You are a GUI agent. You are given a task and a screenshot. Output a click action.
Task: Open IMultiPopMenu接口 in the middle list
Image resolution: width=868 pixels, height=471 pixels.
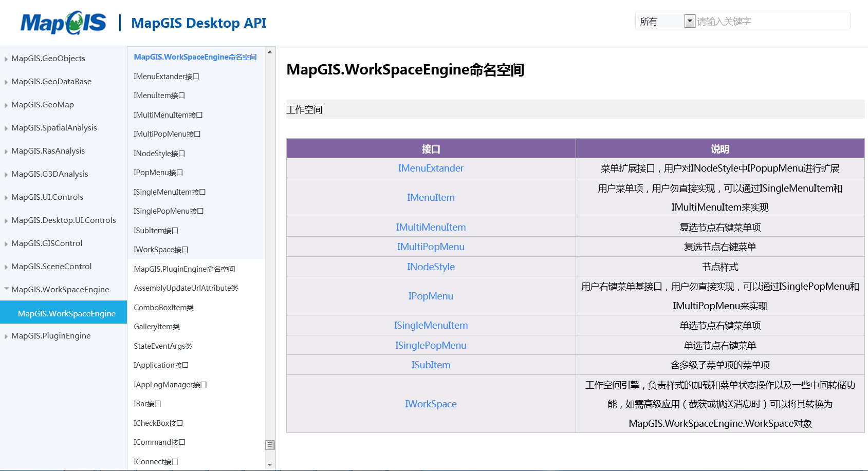(x=167, y=134)
